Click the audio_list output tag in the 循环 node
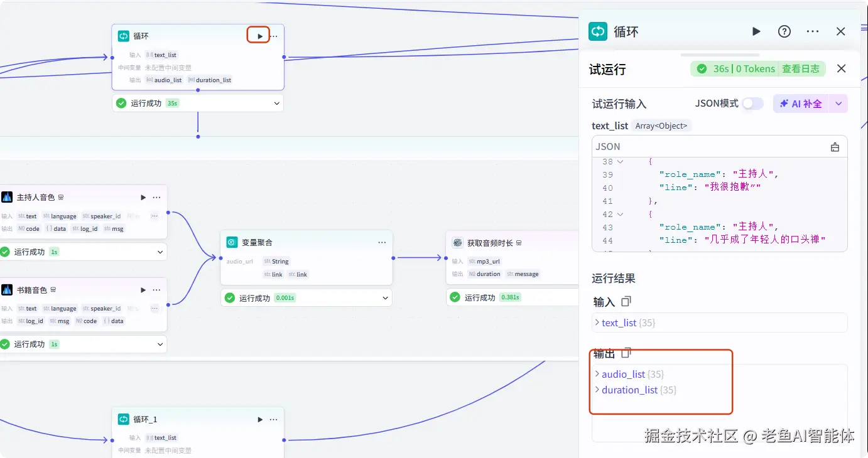The height and width of the screenshot is (458, 868). 164,80
